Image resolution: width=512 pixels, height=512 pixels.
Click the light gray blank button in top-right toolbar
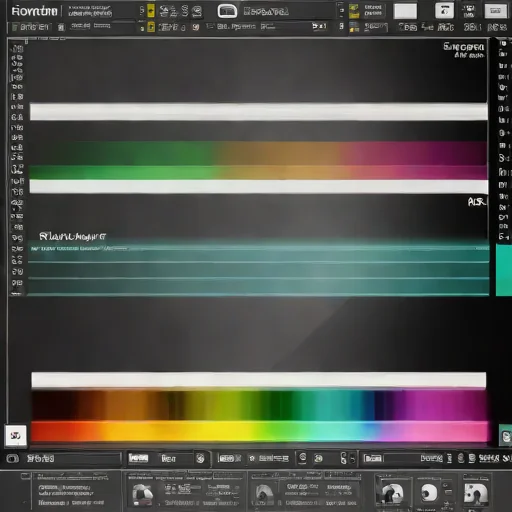405,11
